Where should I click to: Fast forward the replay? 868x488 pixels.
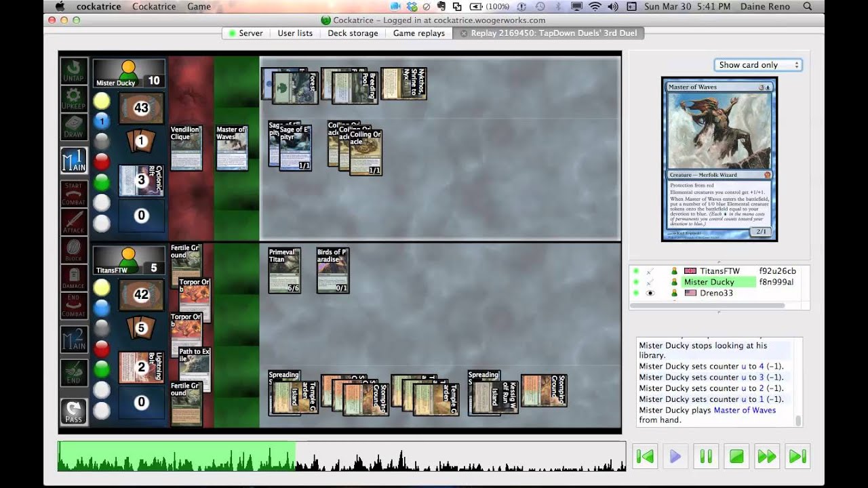click(767, 456)
